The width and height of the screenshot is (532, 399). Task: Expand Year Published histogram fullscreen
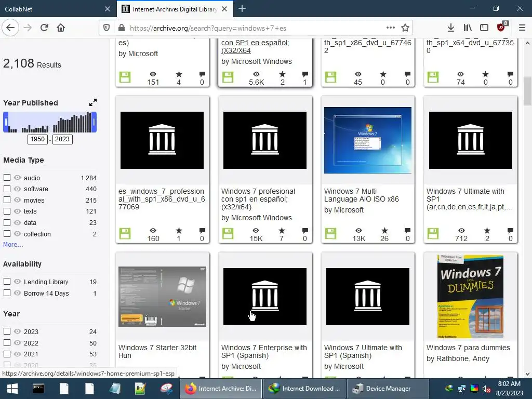pyautogui.click(x=92, y=102)
